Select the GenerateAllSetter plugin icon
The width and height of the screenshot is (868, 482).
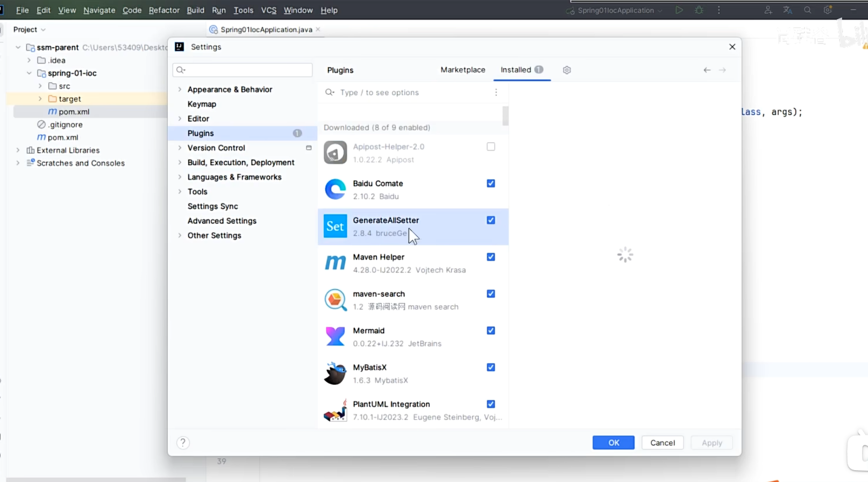(x=335, y=226)
